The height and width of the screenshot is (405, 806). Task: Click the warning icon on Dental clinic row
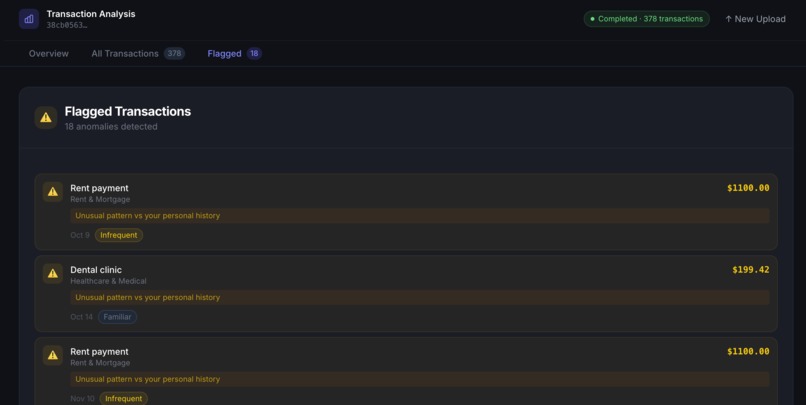[52, 273]
